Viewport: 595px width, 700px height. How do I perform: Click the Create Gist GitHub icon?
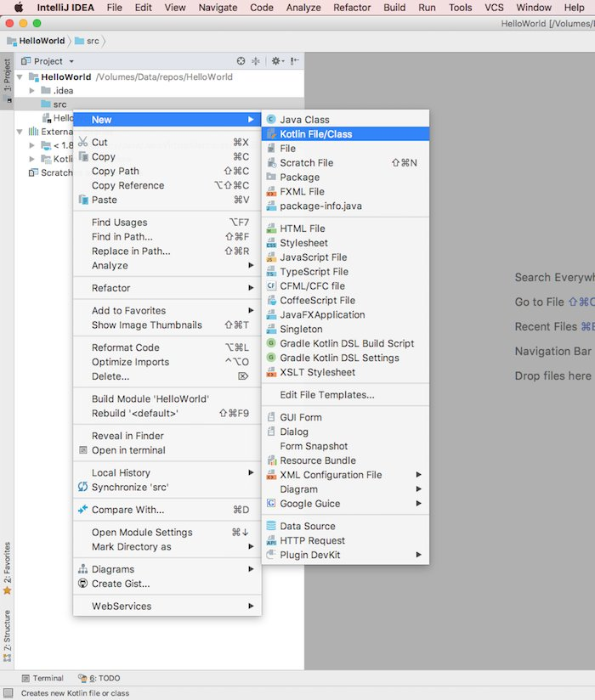pos(82,583)
